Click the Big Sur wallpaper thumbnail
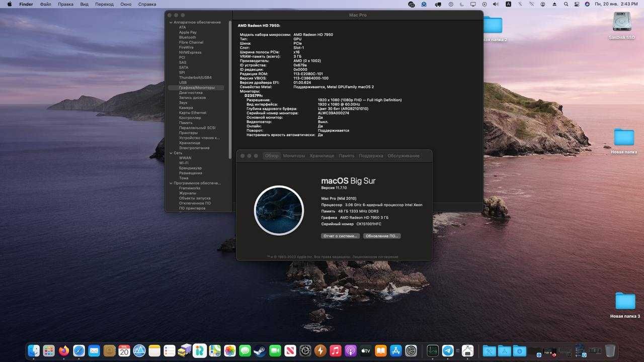Screen dimensions: 644x362 coord(279,211)
